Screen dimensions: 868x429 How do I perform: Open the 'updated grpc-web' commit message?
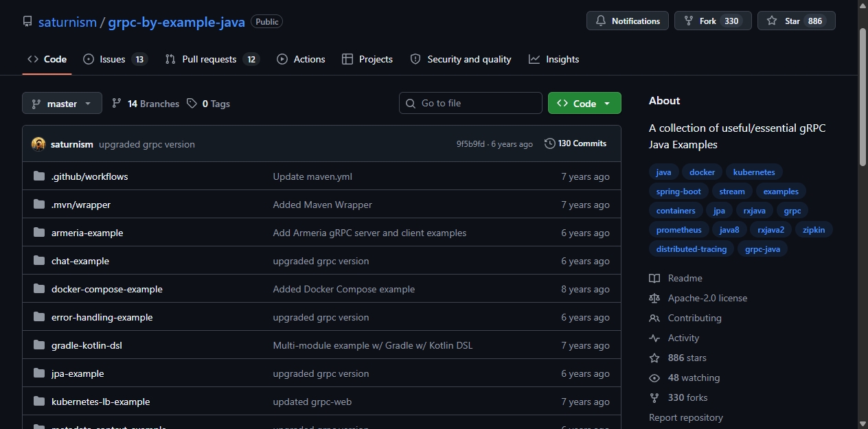[x=312, y=402]
